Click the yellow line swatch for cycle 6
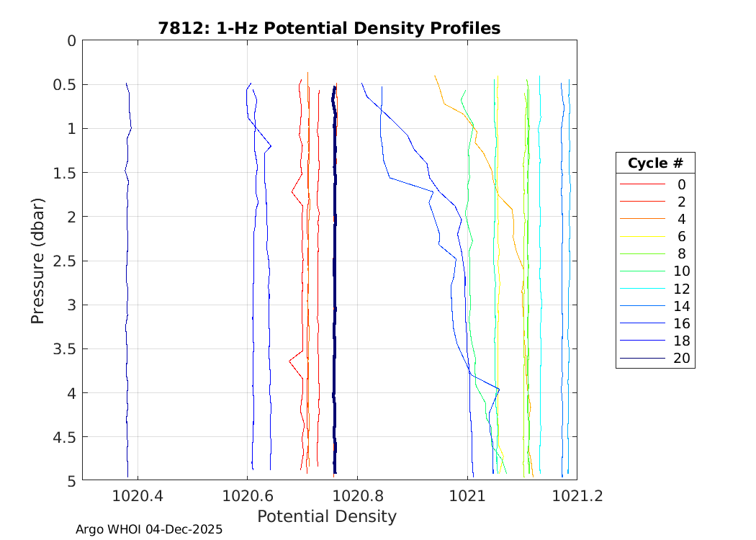The image size is (756, 540). [x=639, y=236]
